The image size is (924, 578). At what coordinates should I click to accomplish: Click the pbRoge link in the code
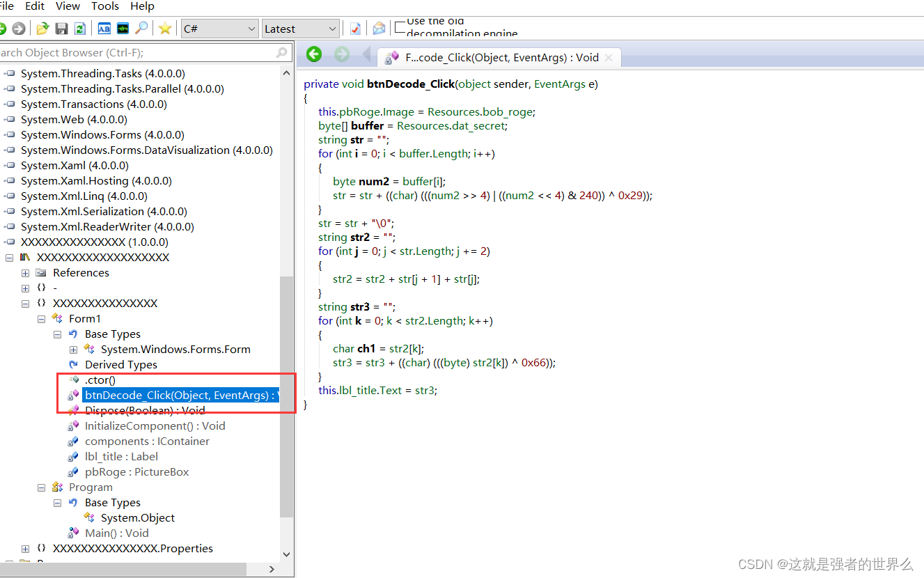click(x=359, y=112)
